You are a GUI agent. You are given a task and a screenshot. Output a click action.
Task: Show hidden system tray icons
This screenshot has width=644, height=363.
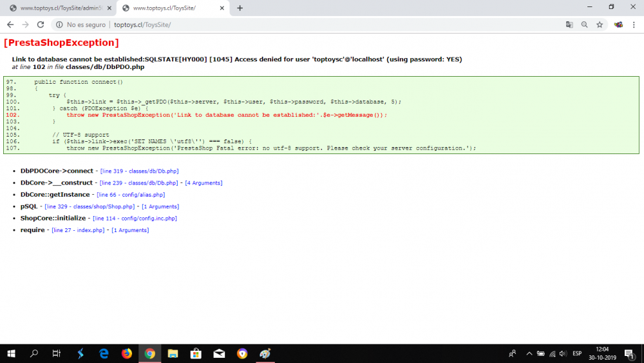tap(529, 353)
